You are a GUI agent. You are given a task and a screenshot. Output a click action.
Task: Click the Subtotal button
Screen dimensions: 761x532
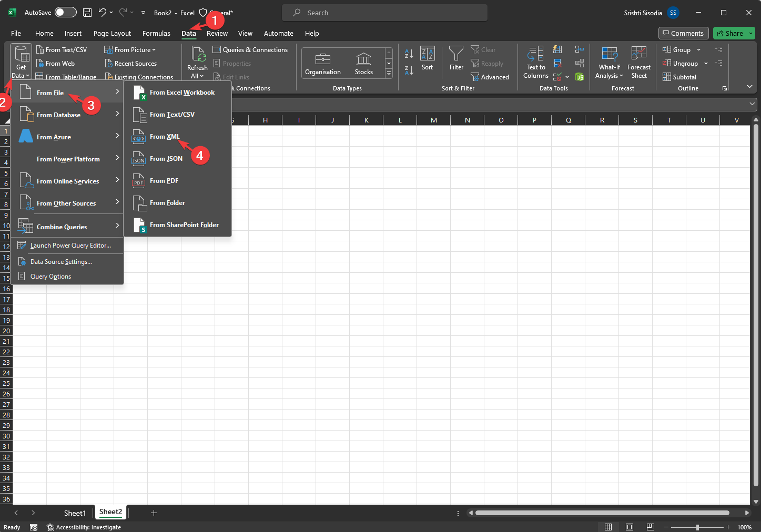click(679, 77)
